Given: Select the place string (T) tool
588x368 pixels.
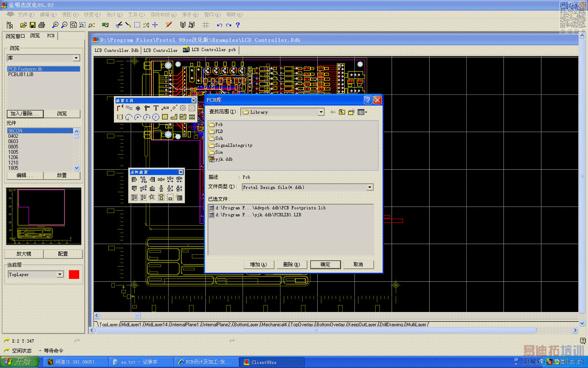Looking at the screenshot, I should coord(156,108).
